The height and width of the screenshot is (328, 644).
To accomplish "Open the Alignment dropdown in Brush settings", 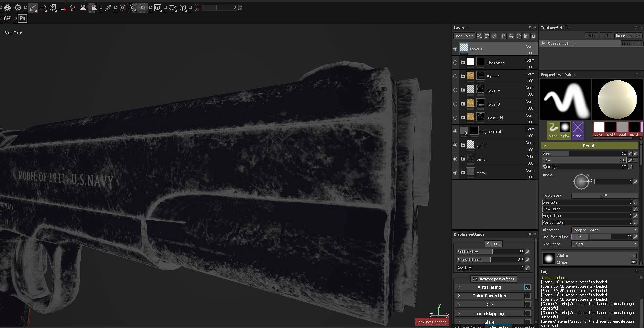I will (x=604, y=230).
